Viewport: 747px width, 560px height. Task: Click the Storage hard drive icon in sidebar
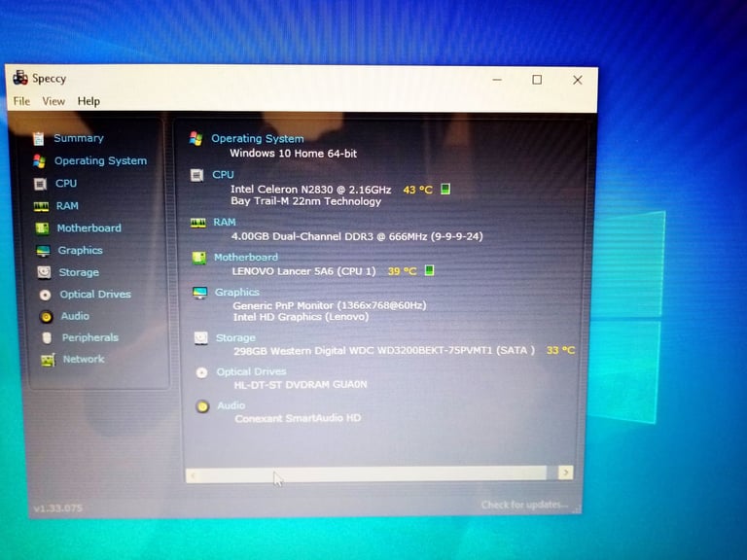click(x=44, y=272)
